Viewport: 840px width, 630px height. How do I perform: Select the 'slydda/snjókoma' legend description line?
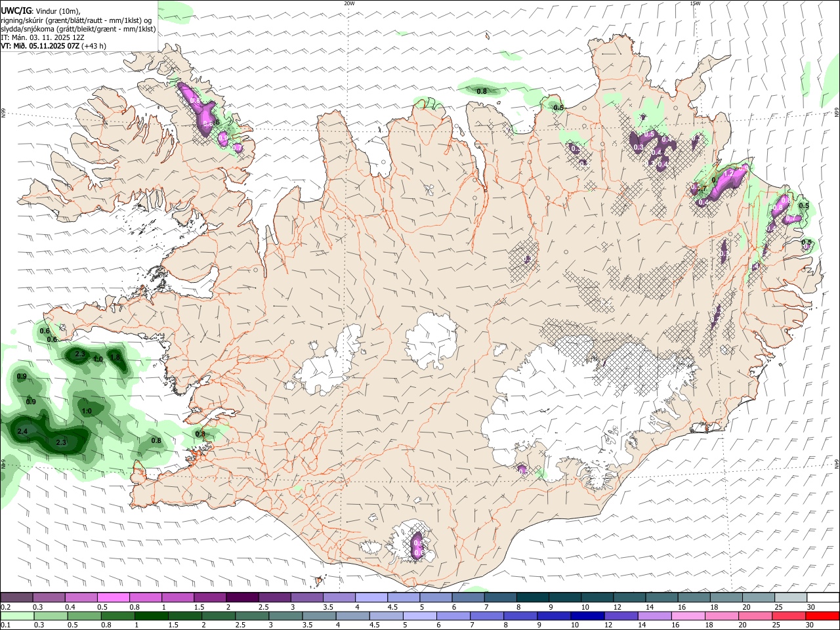click(x=78, y=29)
